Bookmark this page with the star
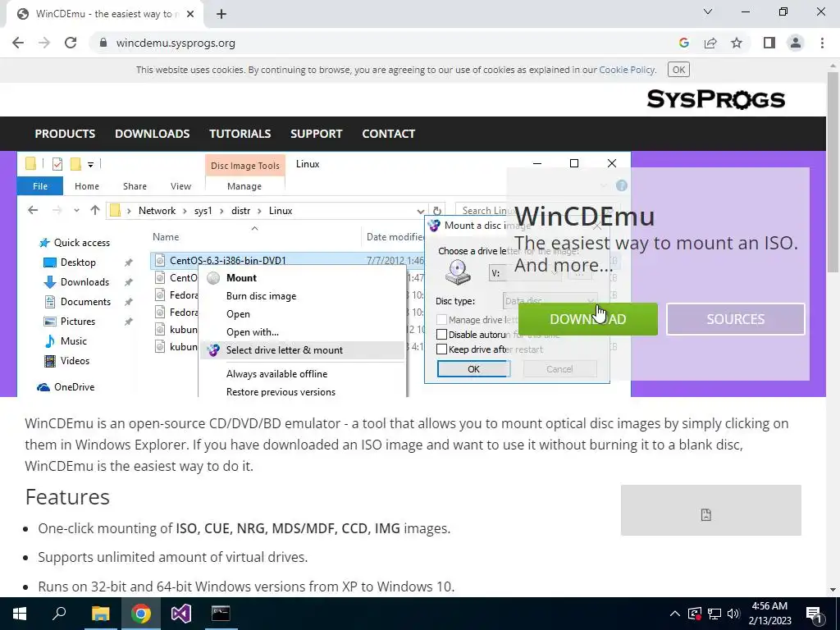 [737, 43]
